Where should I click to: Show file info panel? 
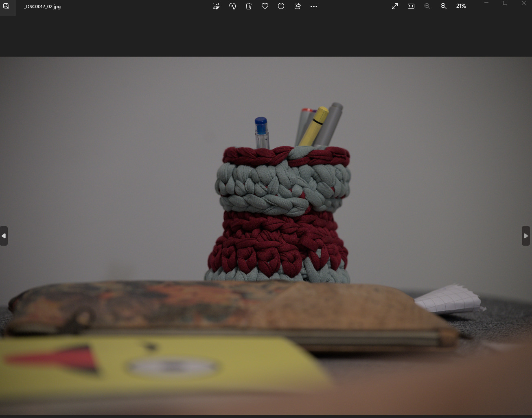point(281,6)
